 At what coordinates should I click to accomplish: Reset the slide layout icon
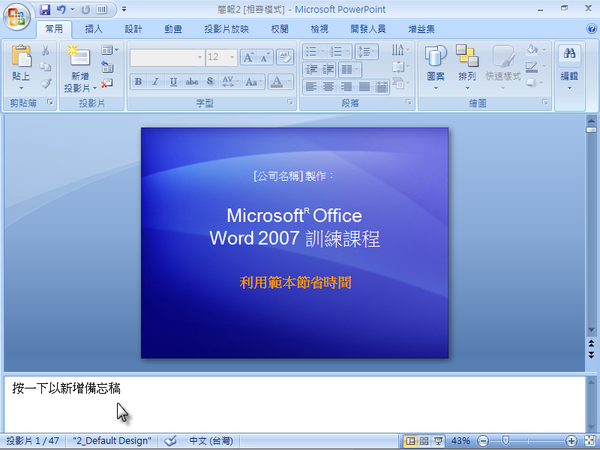(x=108, y=67)
